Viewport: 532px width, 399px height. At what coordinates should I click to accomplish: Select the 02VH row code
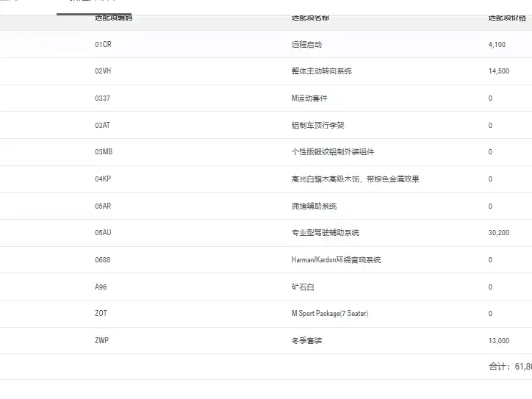(103, 71)
